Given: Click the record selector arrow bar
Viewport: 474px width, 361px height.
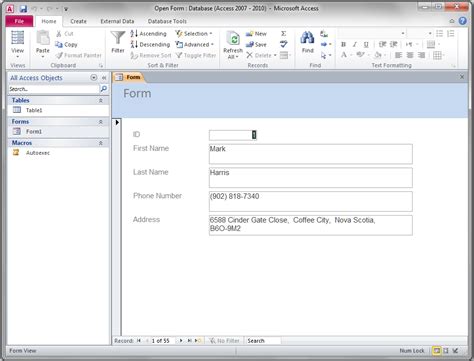Looking at the screenshot, I should point(117,227).
